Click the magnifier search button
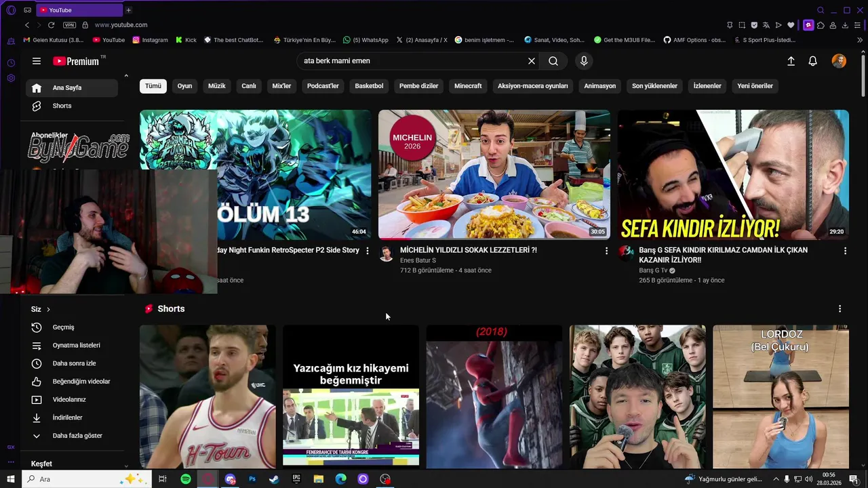This screenshot has width=868, height=488. click(553, 61)
